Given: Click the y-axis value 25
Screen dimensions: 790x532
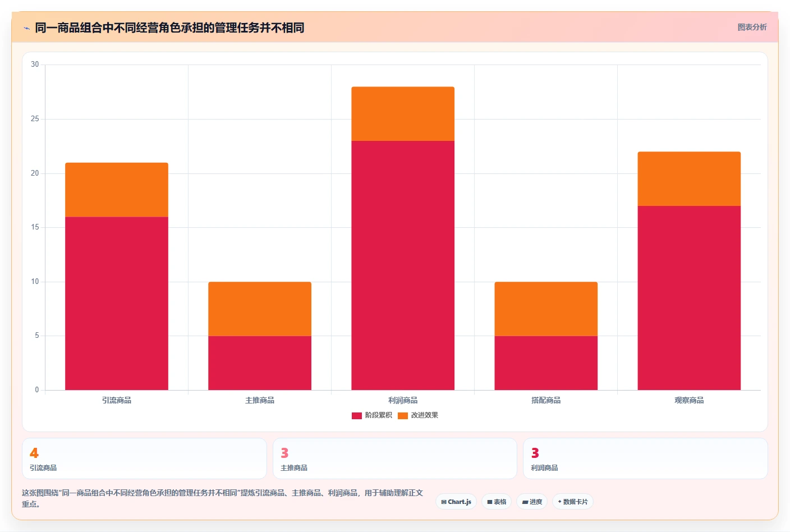Looking at the screenshot, I should (35, 119).
